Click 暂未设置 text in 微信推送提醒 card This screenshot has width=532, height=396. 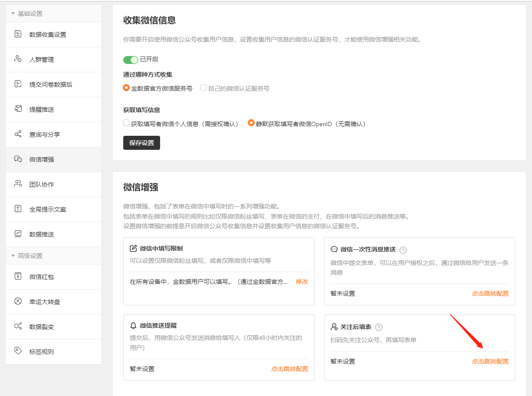tap(142, 369)
